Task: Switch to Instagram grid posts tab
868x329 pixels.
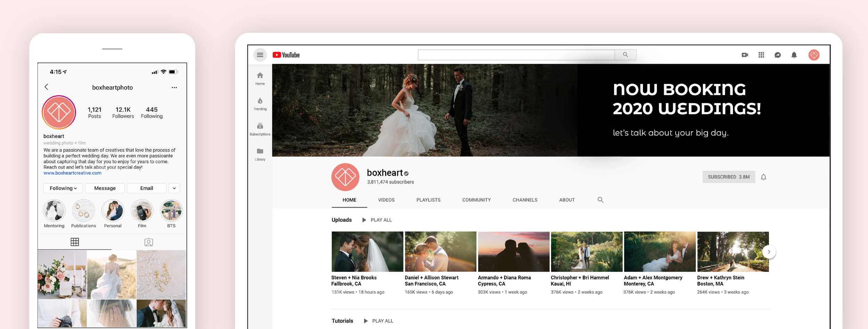Action: (x=75, y=242)
